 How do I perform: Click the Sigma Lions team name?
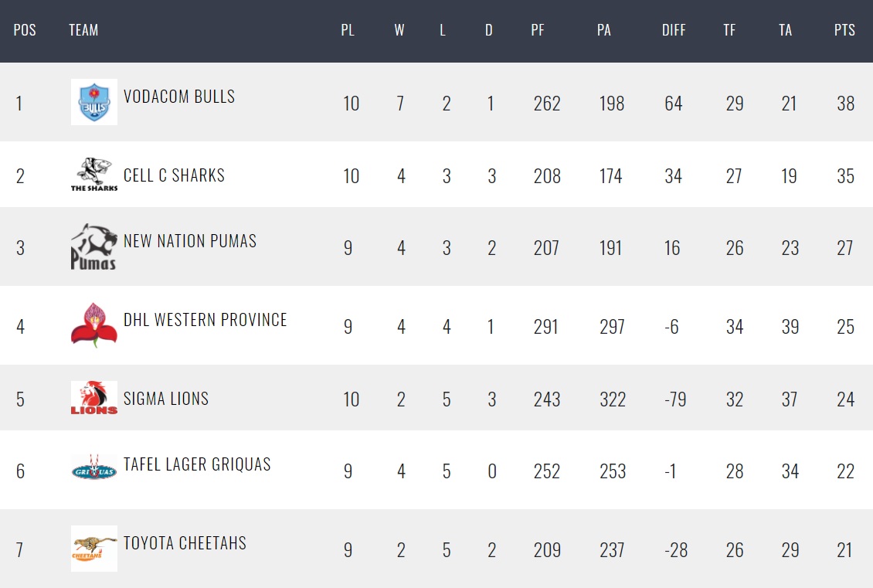(166, 399)
